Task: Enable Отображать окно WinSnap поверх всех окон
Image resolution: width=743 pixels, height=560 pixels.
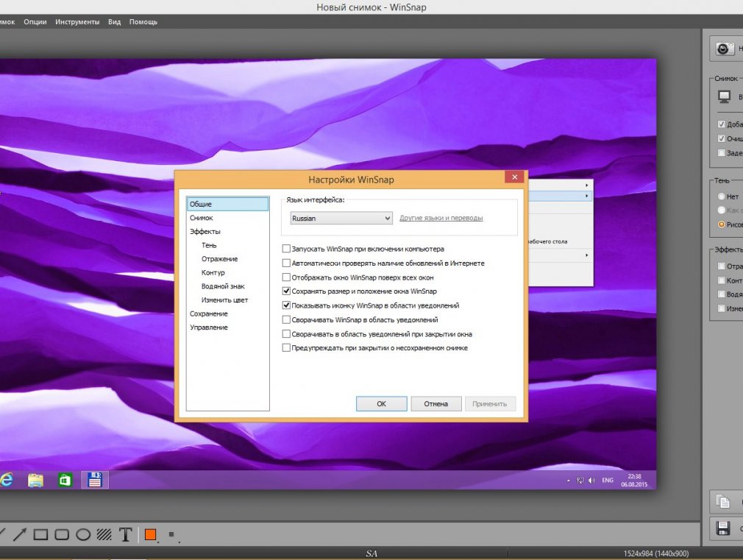Action: (x=286, y=277)
